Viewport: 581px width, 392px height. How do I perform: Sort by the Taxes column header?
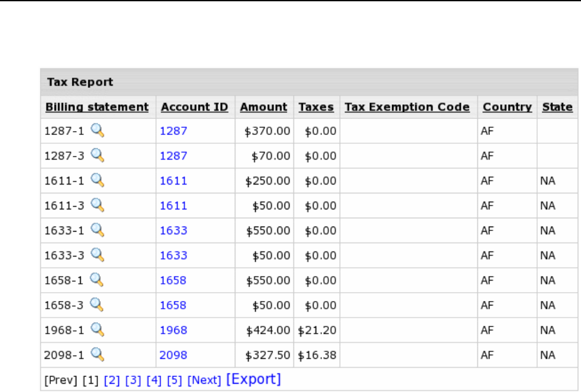[316, 107]
